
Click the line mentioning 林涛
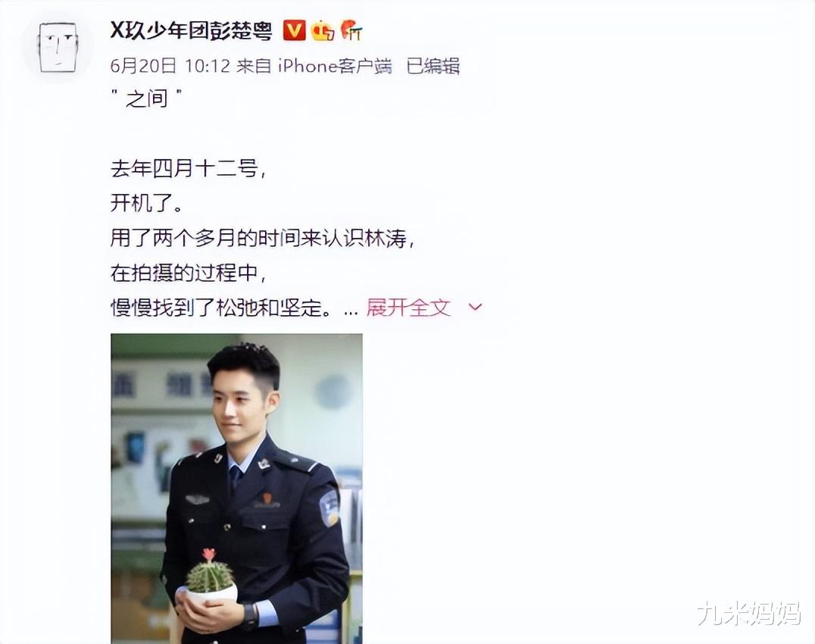(263, 238)
